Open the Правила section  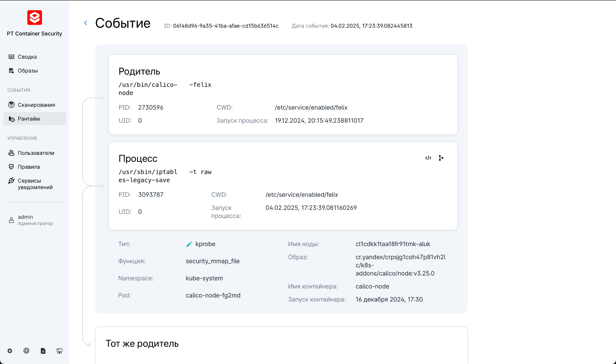[x=29, y=167]
